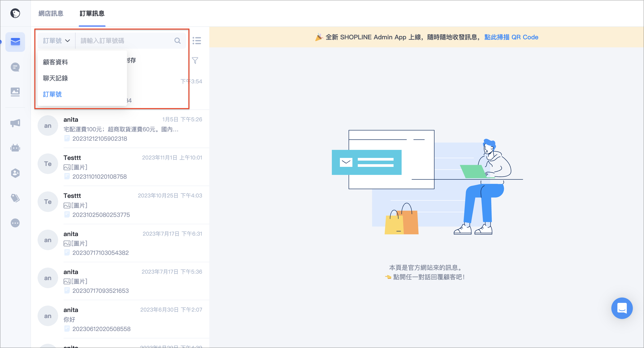Click the 'an' avatar beside the 你好 message
This screenshot has height=348, width=644.
coord(48,316)
